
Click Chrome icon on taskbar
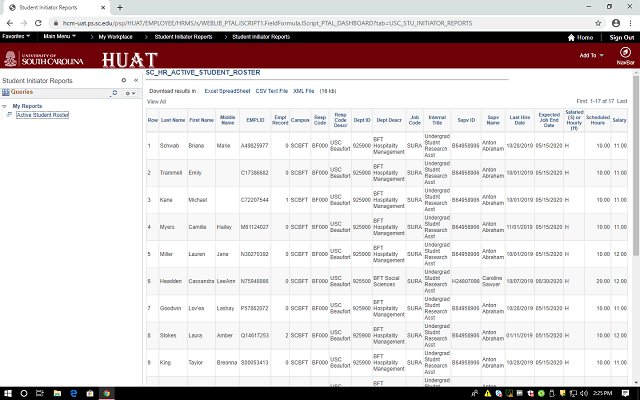(x=107, y=393)
